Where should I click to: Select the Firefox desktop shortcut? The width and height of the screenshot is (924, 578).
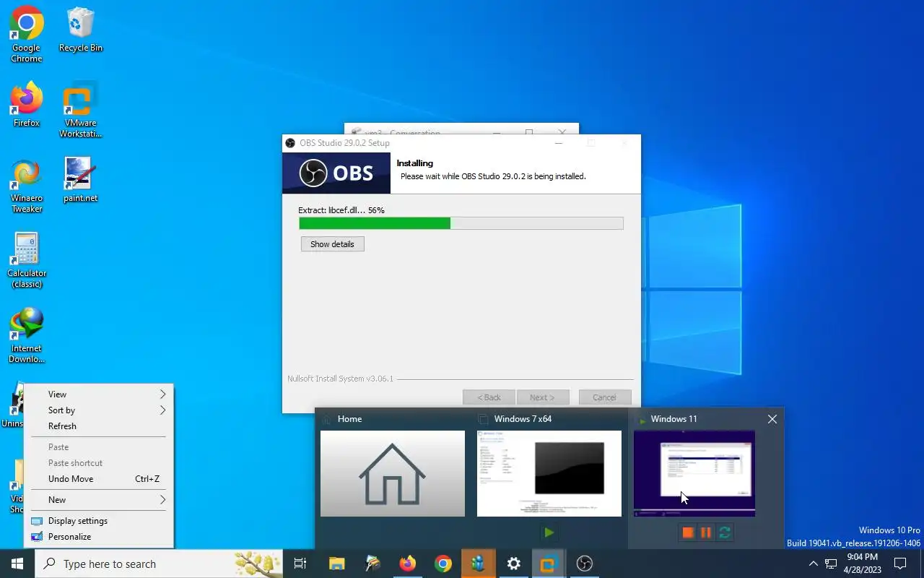coord(27,105)
